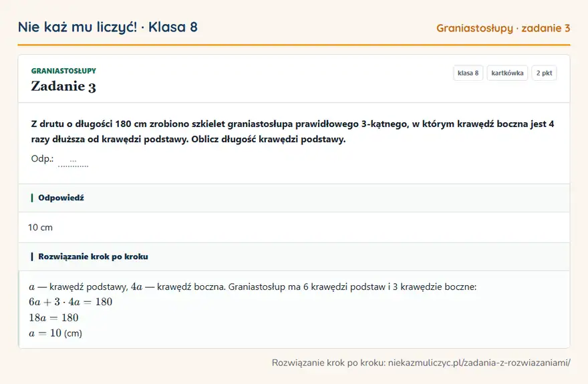Click the 'Odp.:' label

42,159
